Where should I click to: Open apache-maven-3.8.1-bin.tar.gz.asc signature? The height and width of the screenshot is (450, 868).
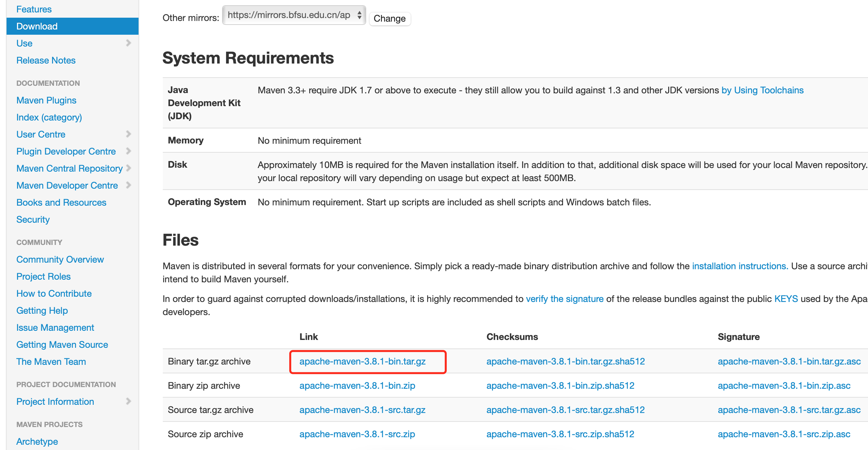pyautogui.click(x=789, y=362)
